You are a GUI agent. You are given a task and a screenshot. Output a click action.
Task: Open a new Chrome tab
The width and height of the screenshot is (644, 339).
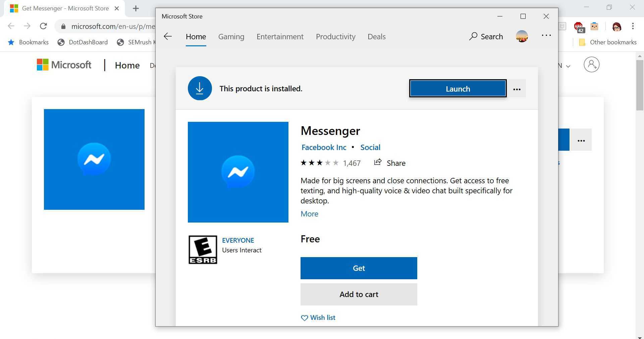(136, 9)
